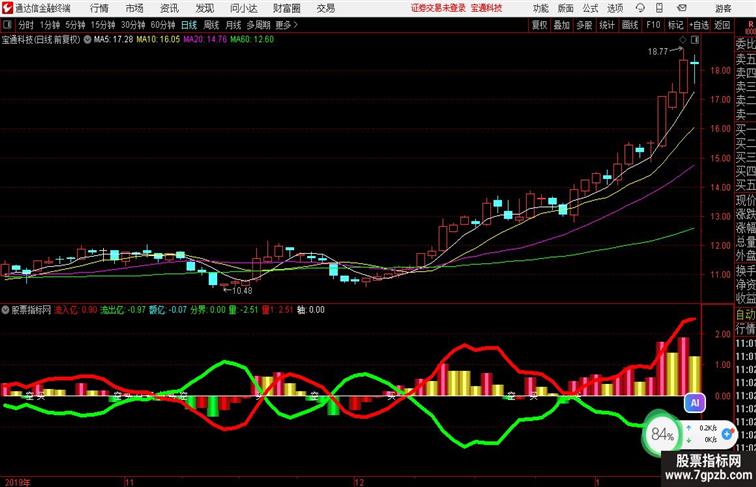Image resolution: width=756 pixels, height=487 pixels.
Task: Switch to the 周线 weekly tab
Action: 211,25
